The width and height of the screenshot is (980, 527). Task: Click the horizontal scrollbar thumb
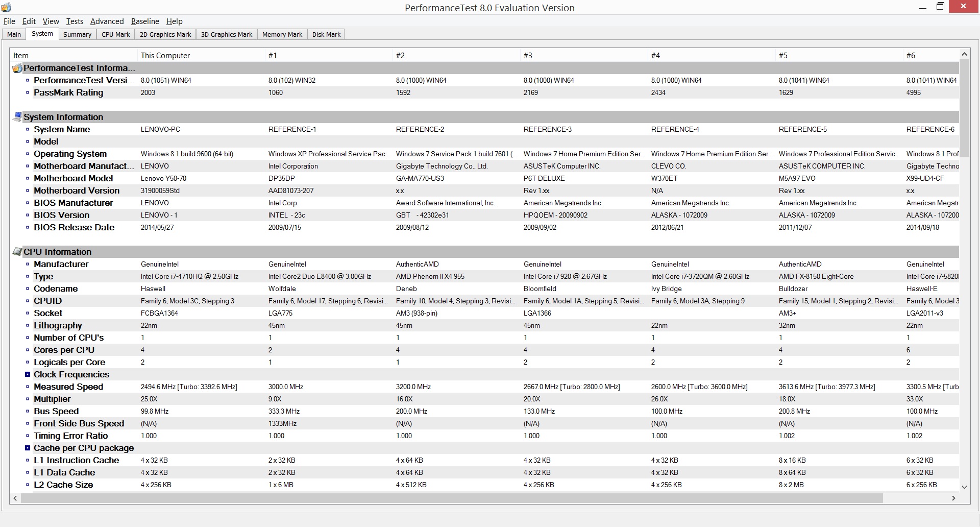[452, 498]
